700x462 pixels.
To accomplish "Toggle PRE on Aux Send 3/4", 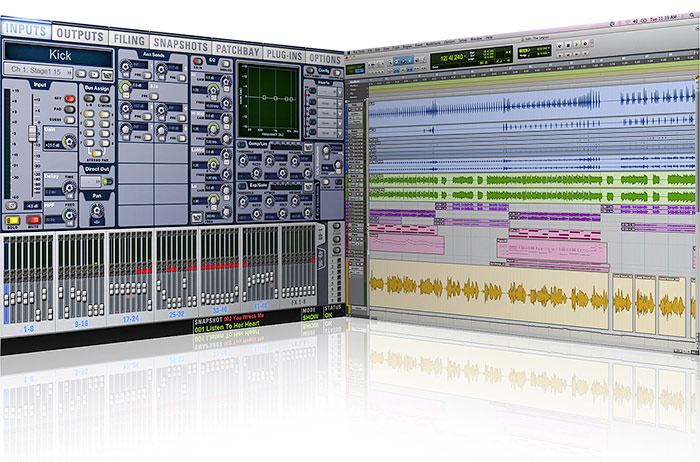I will pyautogui.click(x=153, y=96).
